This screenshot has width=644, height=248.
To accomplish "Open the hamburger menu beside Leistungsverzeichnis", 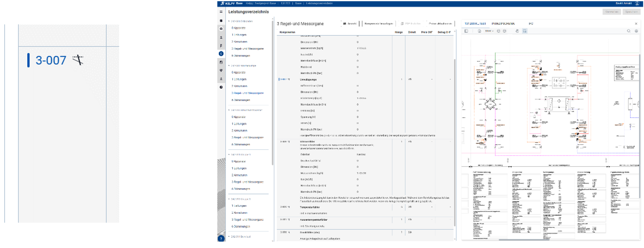I will click(x=221, y=12).
